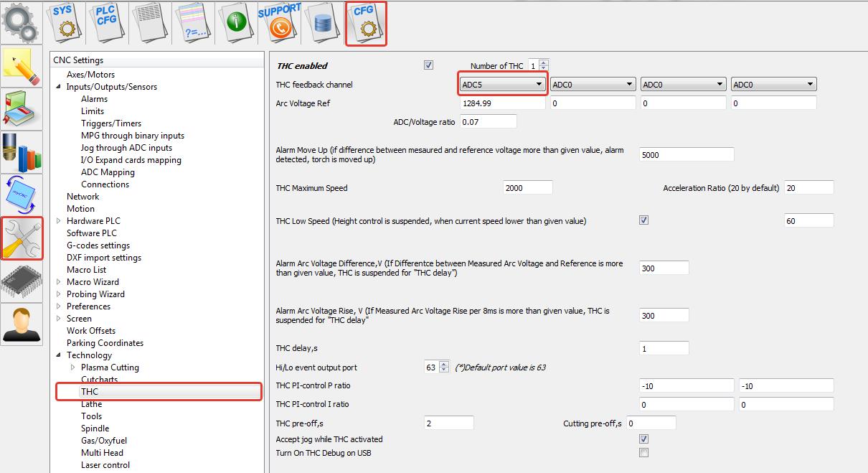This screenshot has height=473, width=868.
Task: Open the G-codes settings item
Action: pos(98,245)
